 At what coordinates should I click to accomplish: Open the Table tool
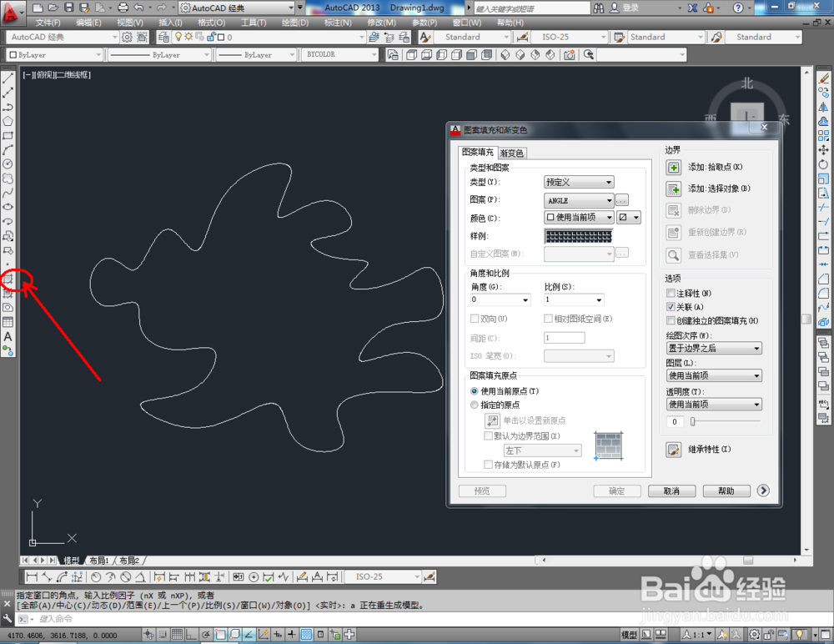pyautogui.click(x=8, y=322)
